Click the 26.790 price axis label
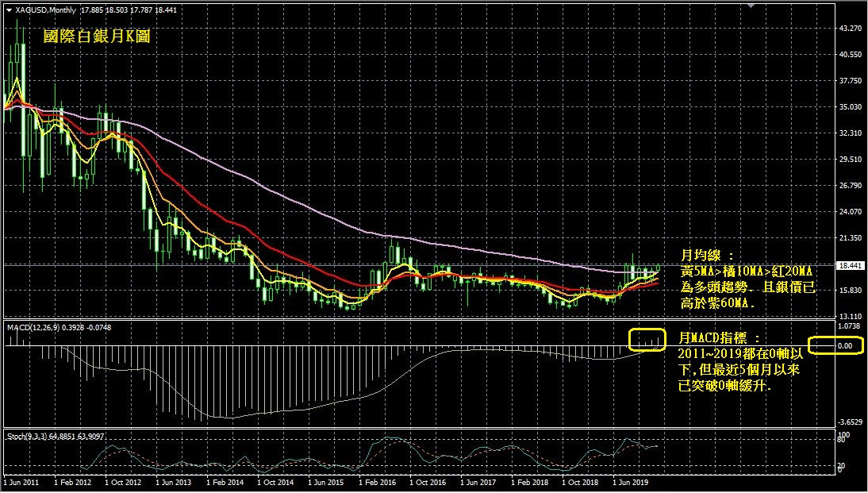This screenshot has width=868, height=493. [851, 186]
